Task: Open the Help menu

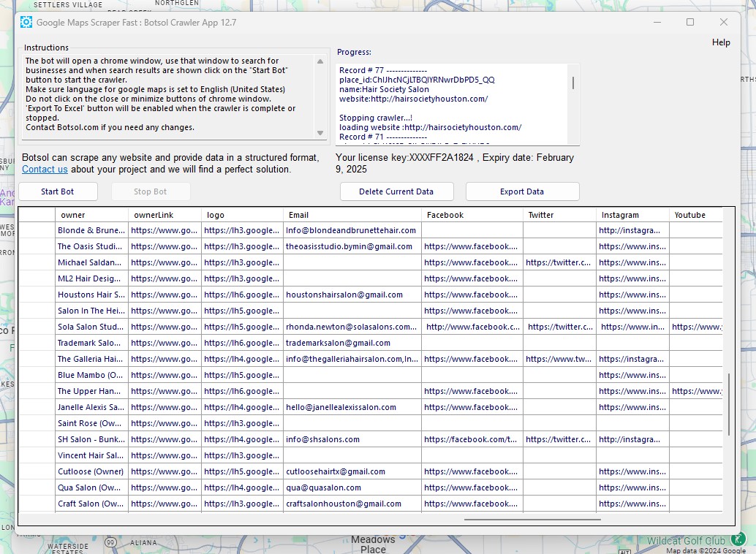Action: click(720, 42)
